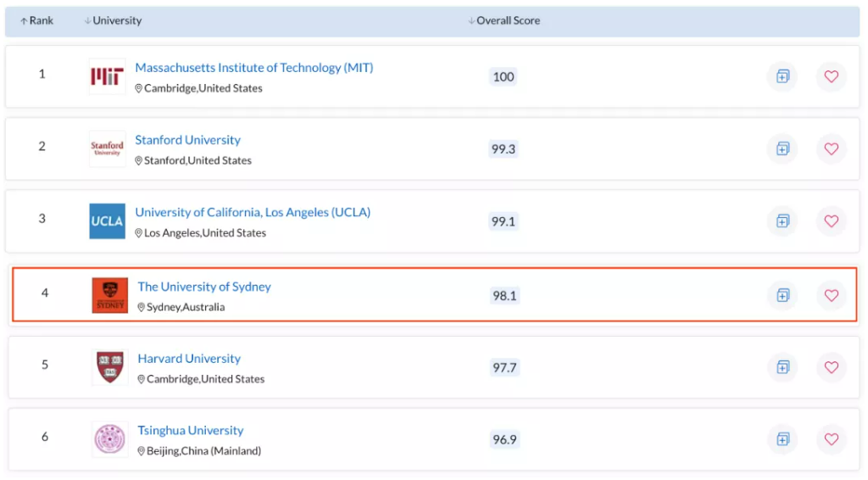Click location 'Sydney,Australia'
The width and height of the screenshot is (868, 480).
pyautogui.click(x=181, y=307)
